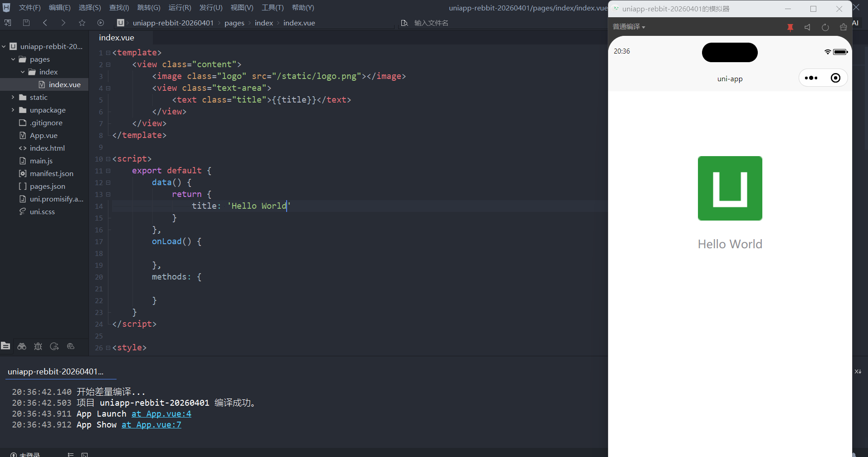Follow the 'at App.vue:4' console link
This screenshot has width=868, height=457.
[x=161, y=414]
